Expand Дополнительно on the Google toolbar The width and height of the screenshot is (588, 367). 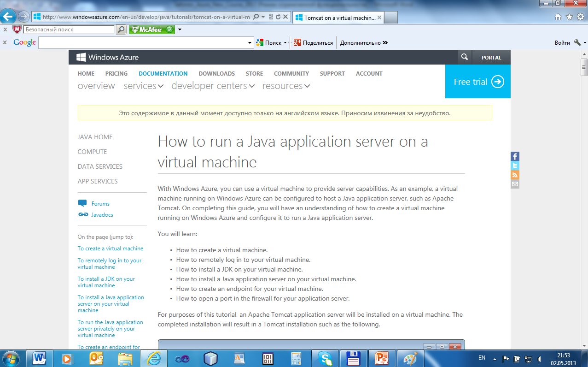coord(364,42)
